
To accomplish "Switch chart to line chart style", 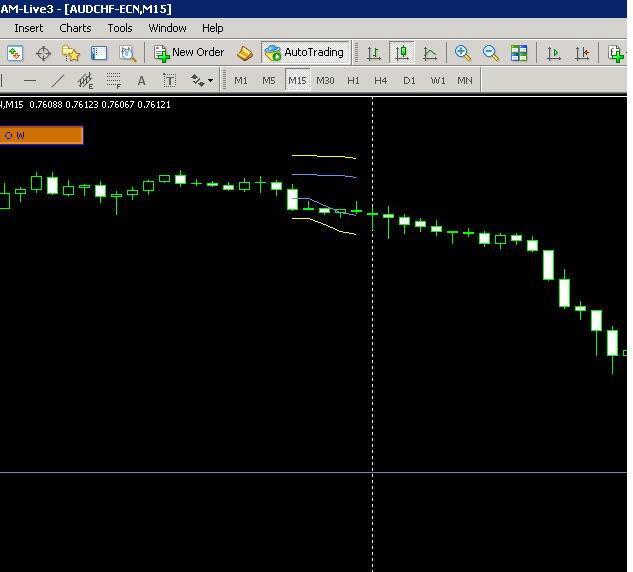I will coord(430,53).
